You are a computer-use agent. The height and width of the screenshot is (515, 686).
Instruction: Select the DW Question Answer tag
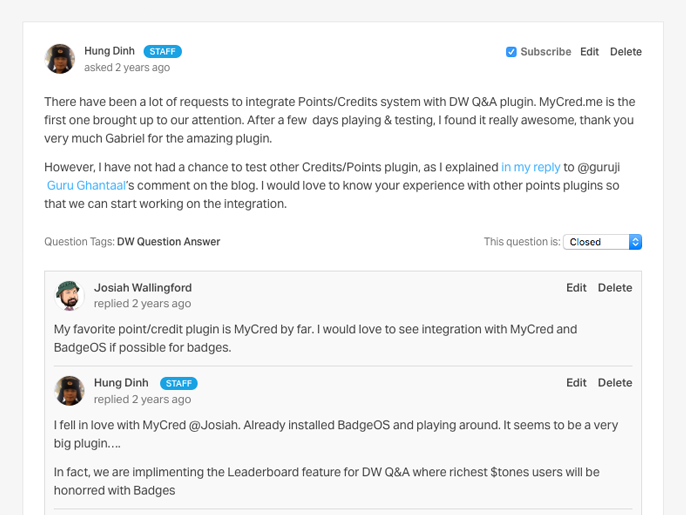[x=168, y=242]
